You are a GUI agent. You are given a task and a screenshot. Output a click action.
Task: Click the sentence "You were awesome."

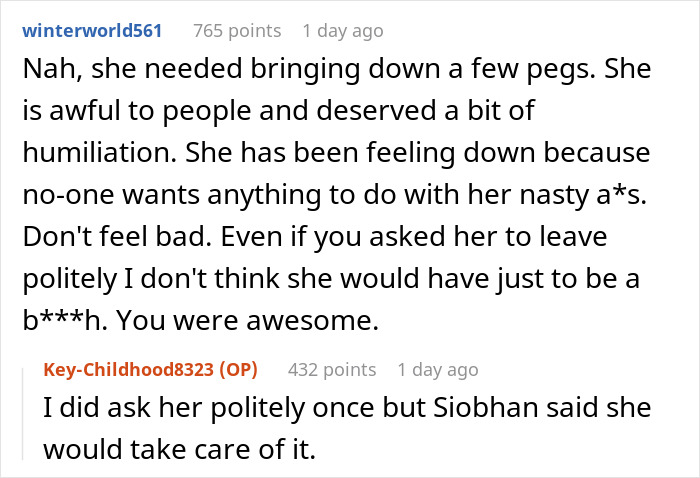(247, 321)
